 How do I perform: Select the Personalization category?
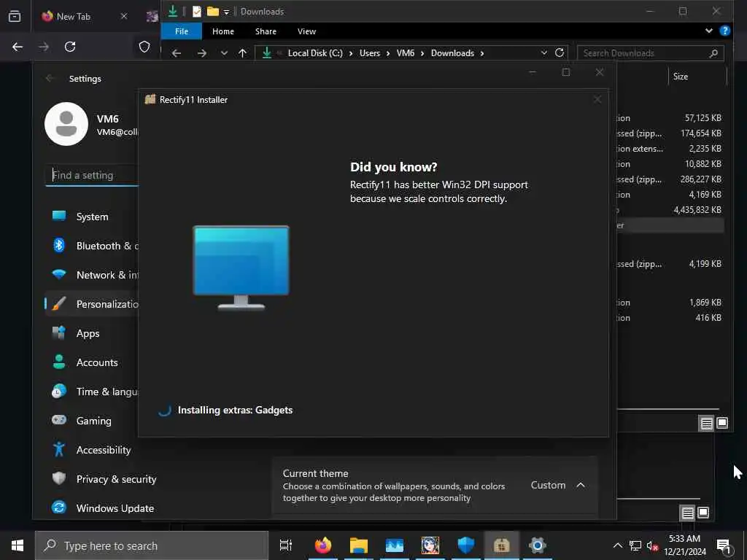tap(91, 304)
